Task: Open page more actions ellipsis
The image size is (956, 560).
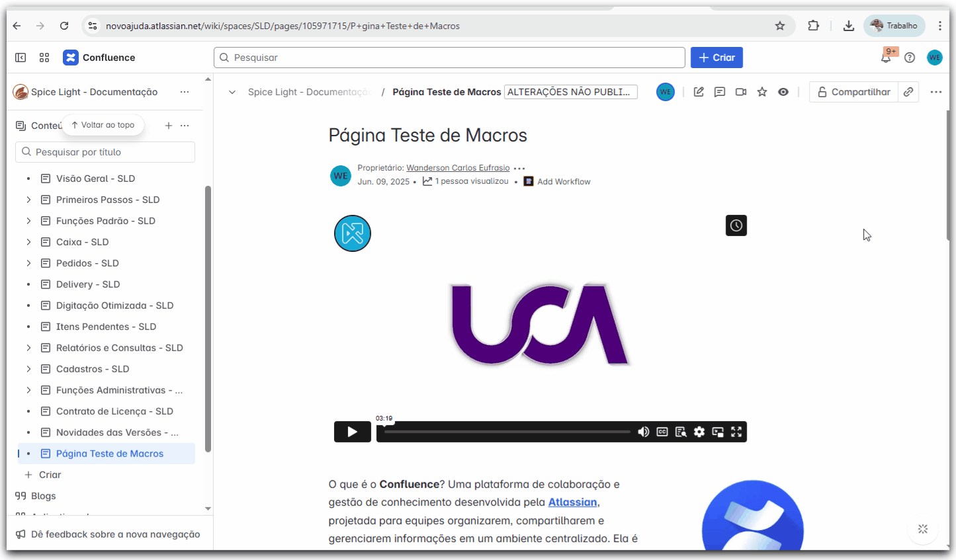Action: pyautogui.click(x=935, y=92)
